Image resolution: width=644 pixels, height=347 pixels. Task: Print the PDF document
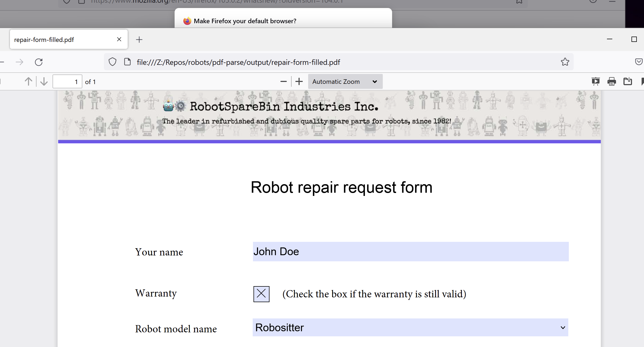click(x=612, y=81)
